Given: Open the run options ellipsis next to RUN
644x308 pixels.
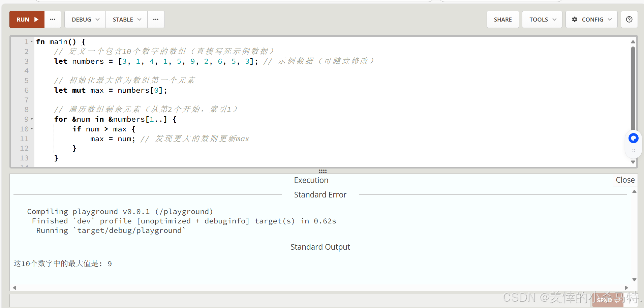Looking at the screenshot, I should pyautogui.click(x=53, y=20).
